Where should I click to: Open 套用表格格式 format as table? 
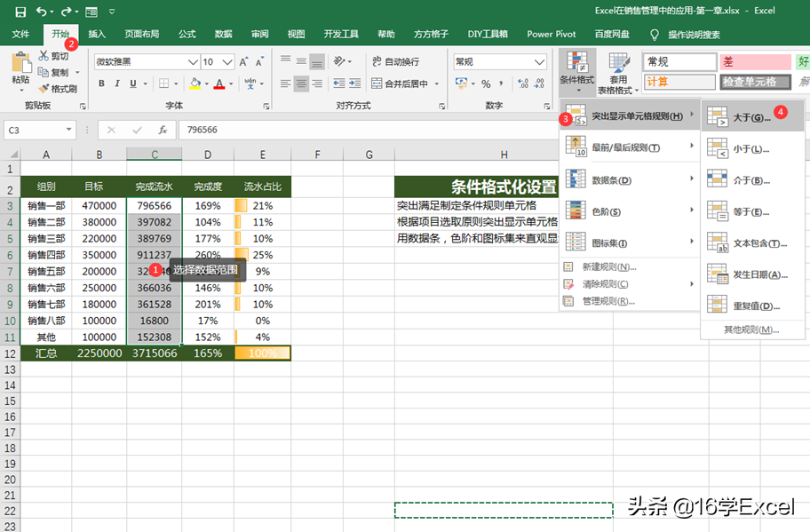click(x=618, y=74)
